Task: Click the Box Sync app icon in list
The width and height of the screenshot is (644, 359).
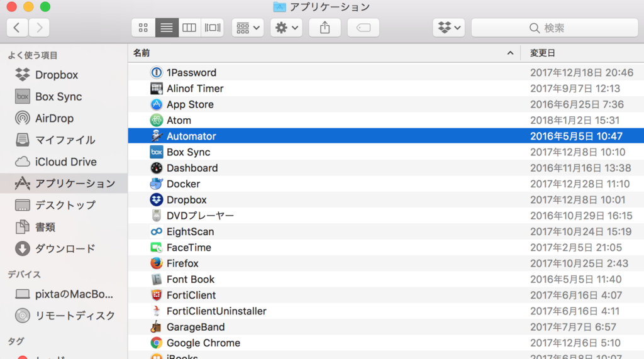Action: click(x=156, y=152)
